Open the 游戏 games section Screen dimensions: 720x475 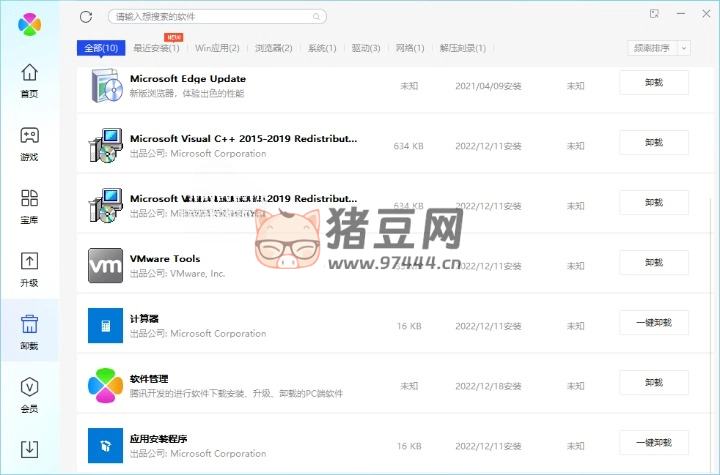click(29, 144)
